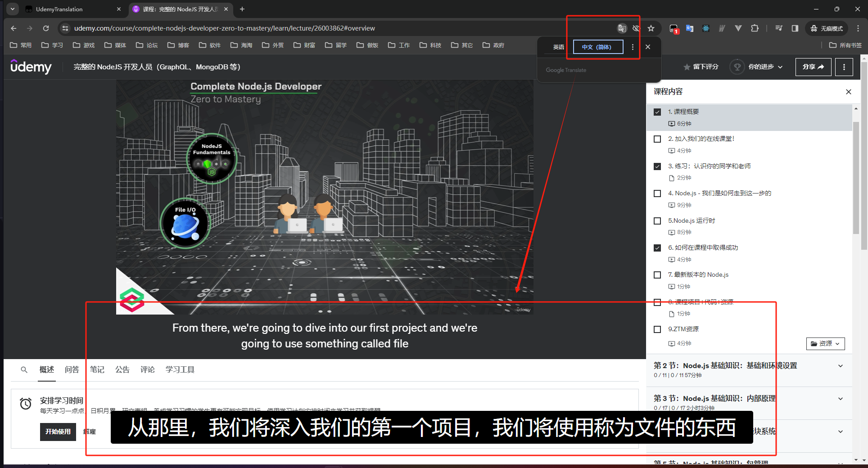View site information for udemy.com
Image resolution: width=868 pixels, height=468 pixels.
(x=65, y=28)
